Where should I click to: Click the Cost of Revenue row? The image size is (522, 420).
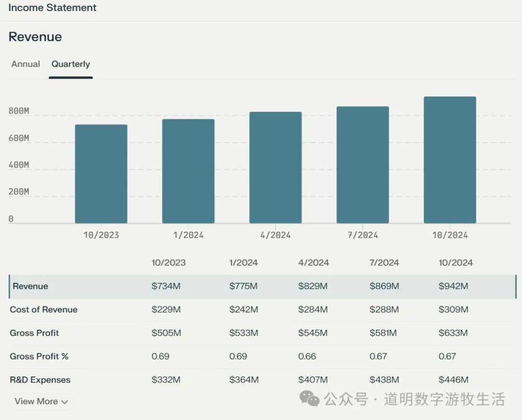coord(43,309)
